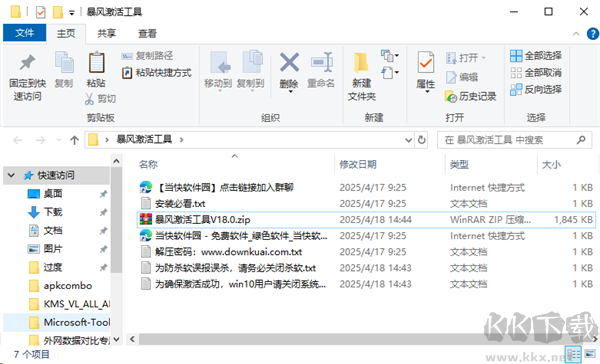Click the search magnifier icon

581,140
